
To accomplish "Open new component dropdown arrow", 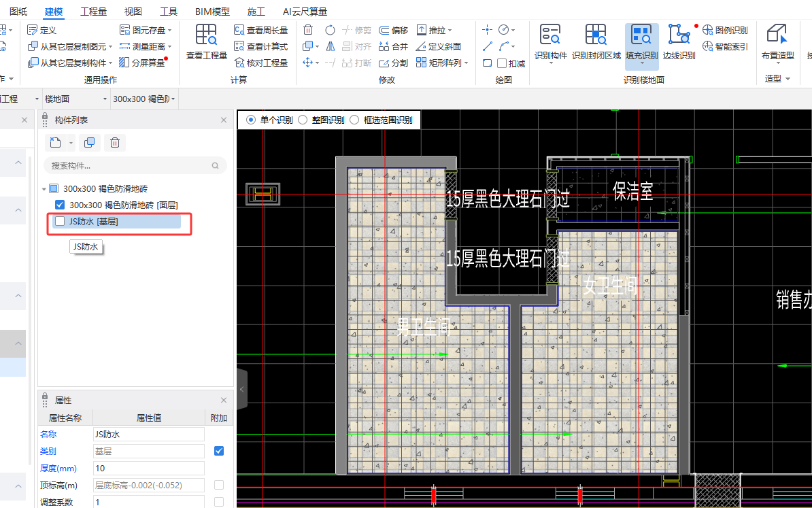I will pyautogui.click(x=71, y=143).
